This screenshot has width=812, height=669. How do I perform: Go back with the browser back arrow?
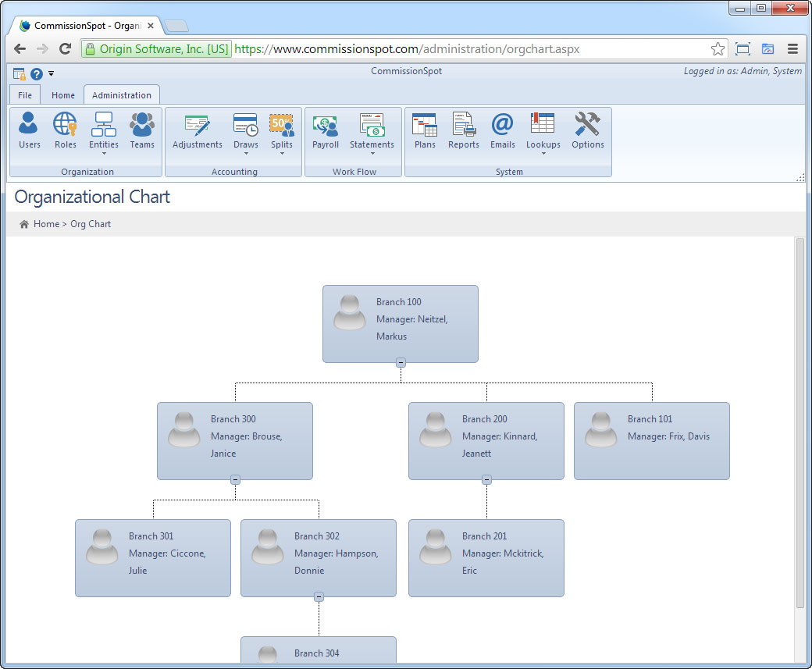coord(20,48)
